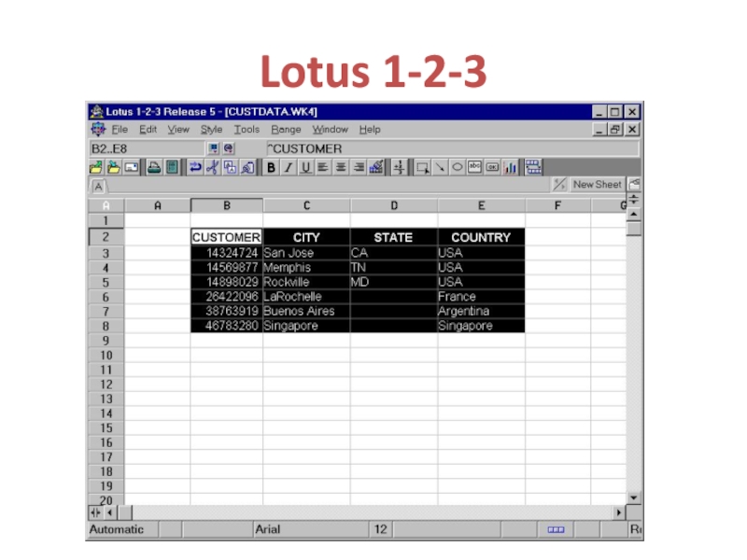747x560 pixels.
Task: Click the vertical splitter above scrollbar
Action: [634, 200]
